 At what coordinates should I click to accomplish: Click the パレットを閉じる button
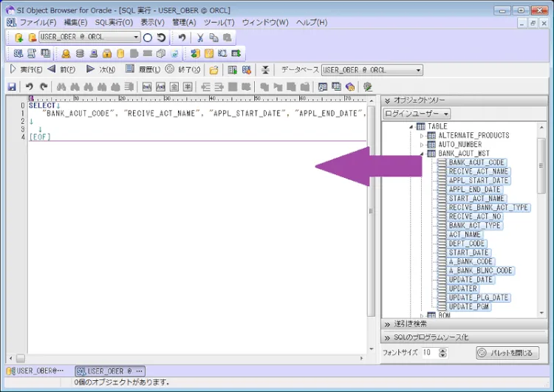point(507,353)
